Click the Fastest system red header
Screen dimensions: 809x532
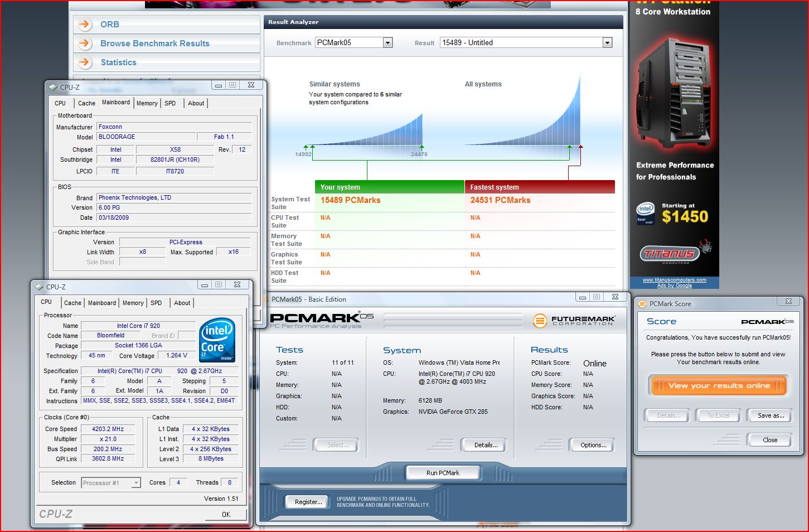[x=540, y=187]
